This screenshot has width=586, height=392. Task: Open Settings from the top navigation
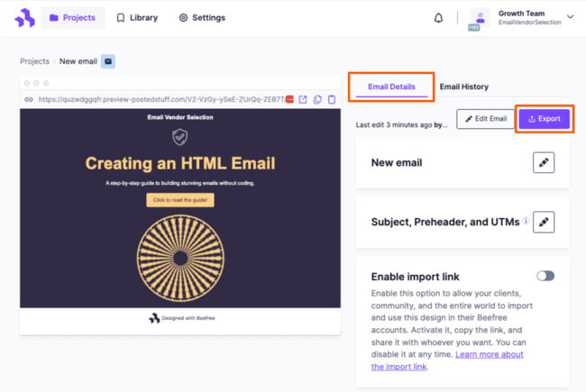(x=202, y=17)
